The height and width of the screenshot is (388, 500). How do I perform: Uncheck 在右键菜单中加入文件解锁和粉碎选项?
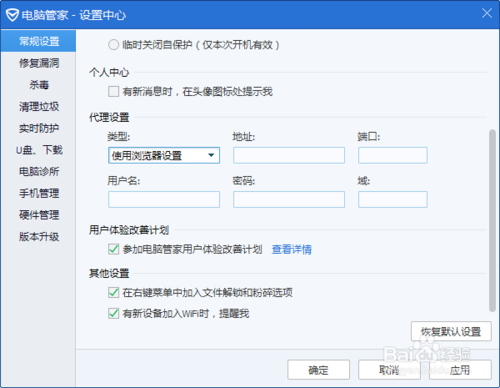point(113,292)
